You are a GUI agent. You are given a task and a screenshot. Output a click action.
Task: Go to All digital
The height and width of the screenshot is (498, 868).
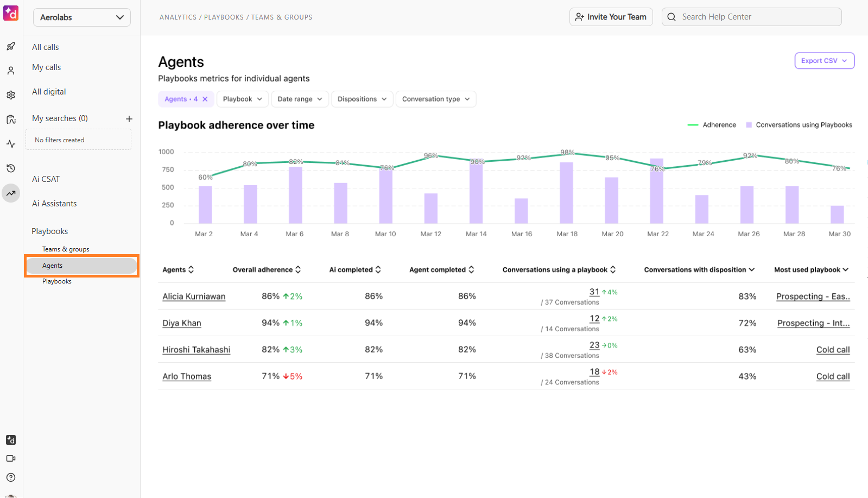(x=49, y=92)
